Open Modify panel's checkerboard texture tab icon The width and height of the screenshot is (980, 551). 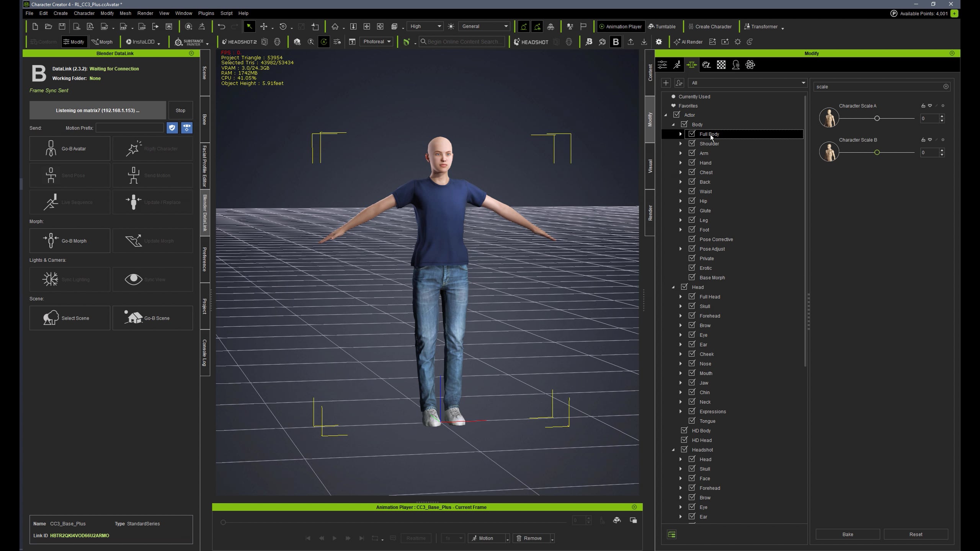[721, 65]
